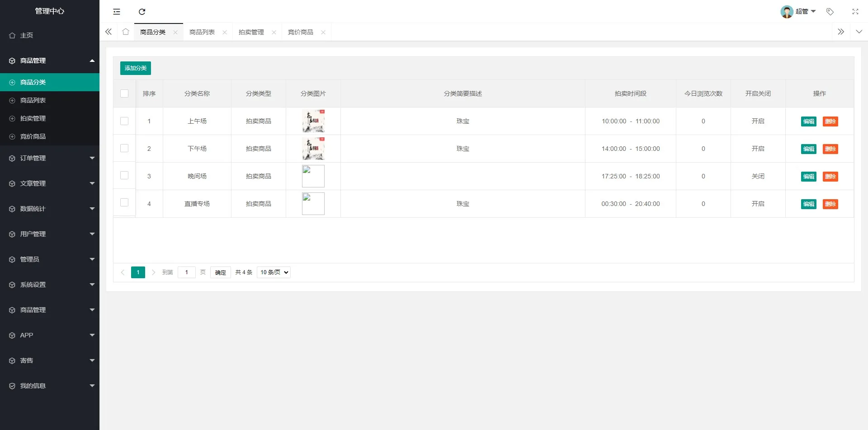Close the 商品列表 tab
The image size is (868, 430).
click(225, 32)
